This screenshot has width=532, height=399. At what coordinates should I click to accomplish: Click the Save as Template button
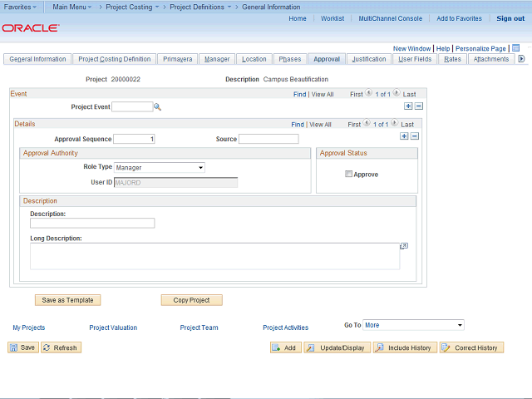click(67, 300)
